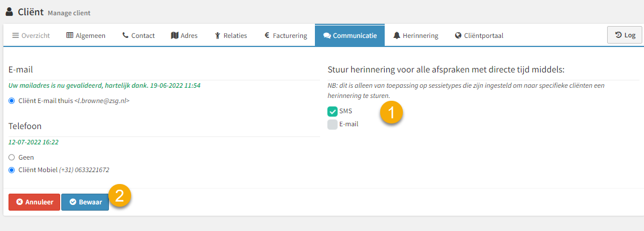Enable the E-mail reminder checkbox

coord(332,124)
